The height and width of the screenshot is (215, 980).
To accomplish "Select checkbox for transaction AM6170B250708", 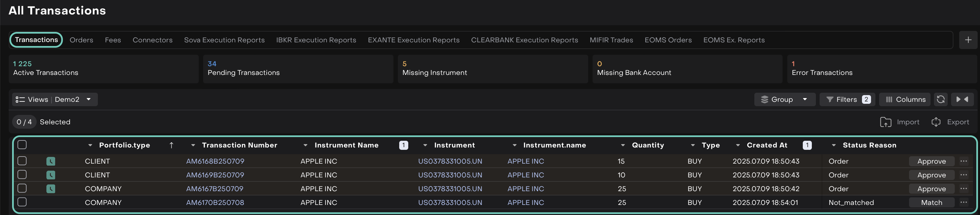I will (22, 202).
